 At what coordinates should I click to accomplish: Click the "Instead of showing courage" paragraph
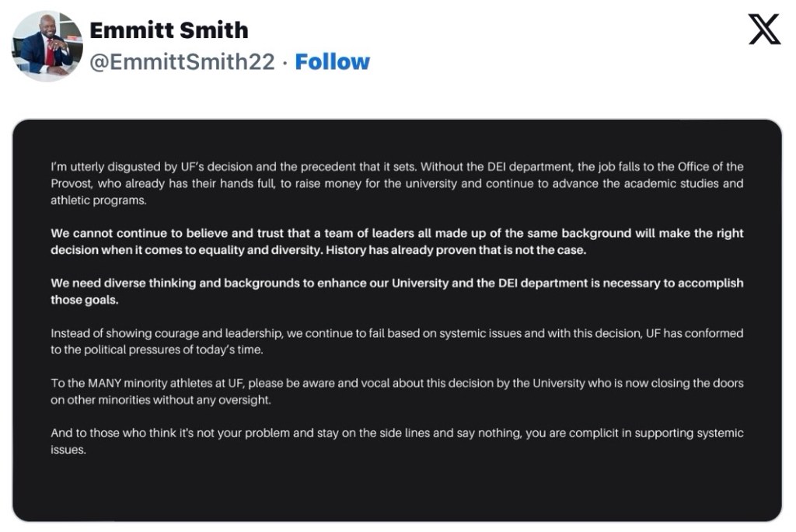pyautogui.click(x=396, y=341)
